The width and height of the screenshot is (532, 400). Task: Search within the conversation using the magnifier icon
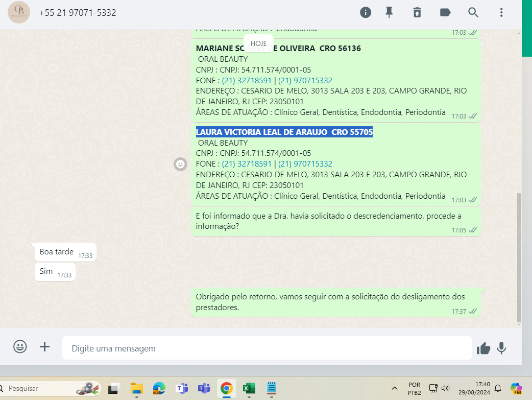[473, 13]
